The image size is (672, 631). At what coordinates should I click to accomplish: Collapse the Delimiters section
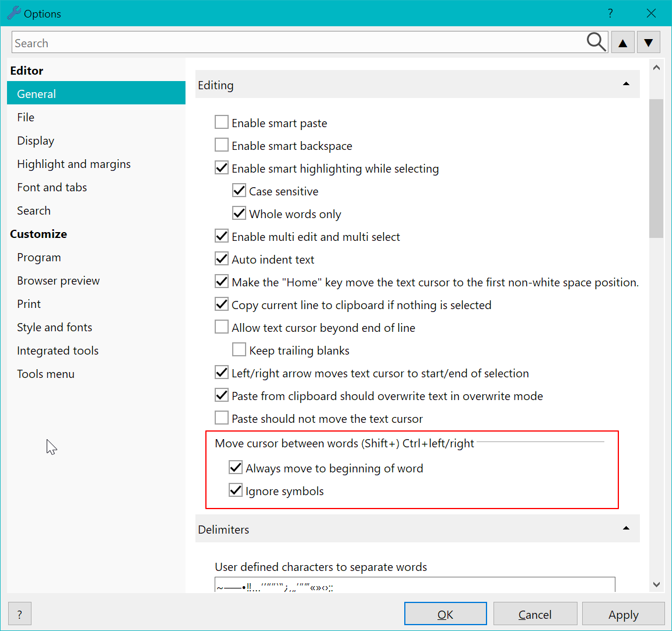point(626,529)
